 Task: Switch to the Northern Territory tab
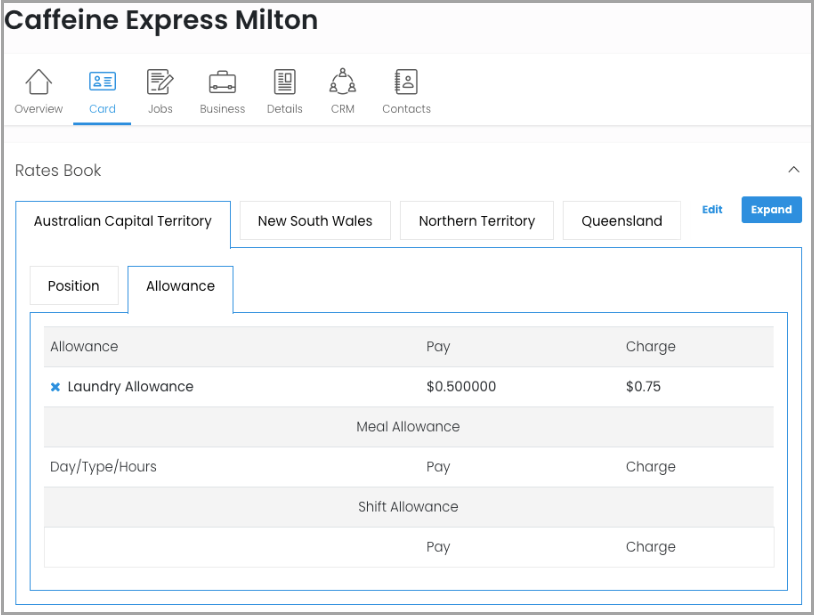click(477, 221)
